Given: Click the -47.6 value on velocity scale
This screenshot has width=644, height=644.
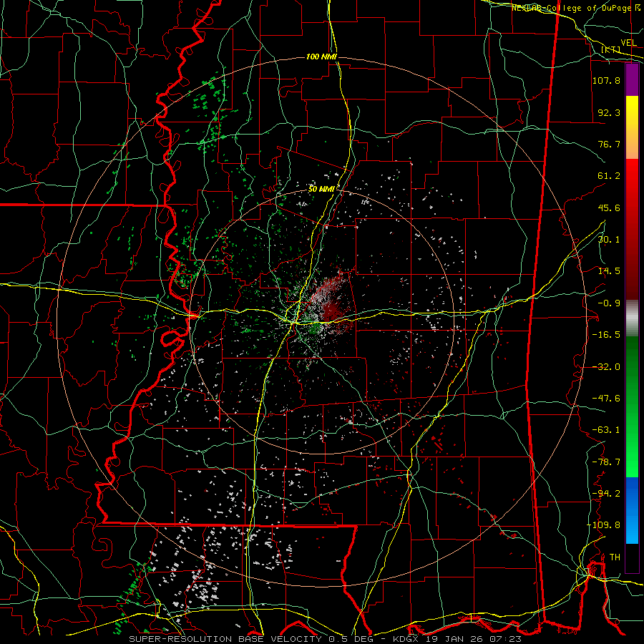Looking at the screenshot, I should point(606,399).
